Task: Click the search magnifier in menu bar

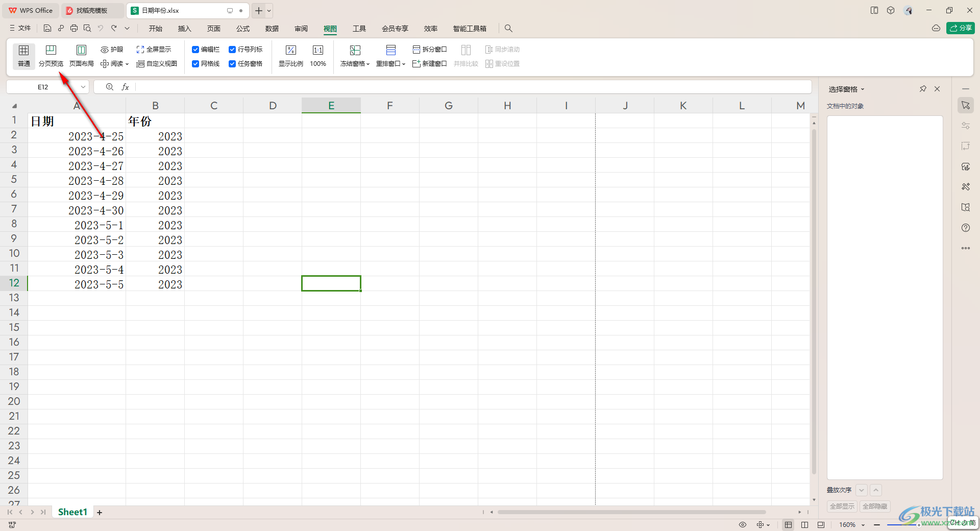Action: [x=508, y=29]
